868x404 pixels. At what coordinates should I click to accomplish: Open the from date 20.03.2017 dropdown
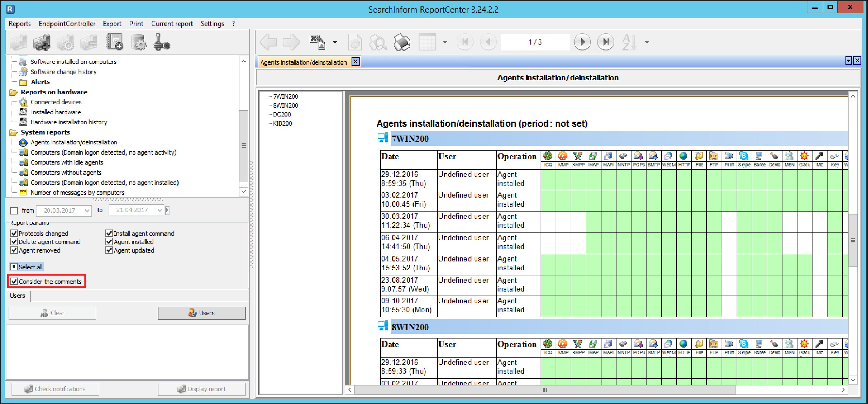coord(87,211)
